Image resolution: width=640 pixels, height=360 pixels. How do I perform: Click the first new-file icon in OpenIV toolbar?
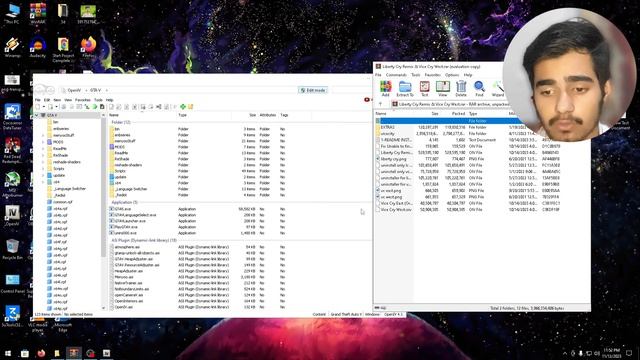tap(38, 107)
